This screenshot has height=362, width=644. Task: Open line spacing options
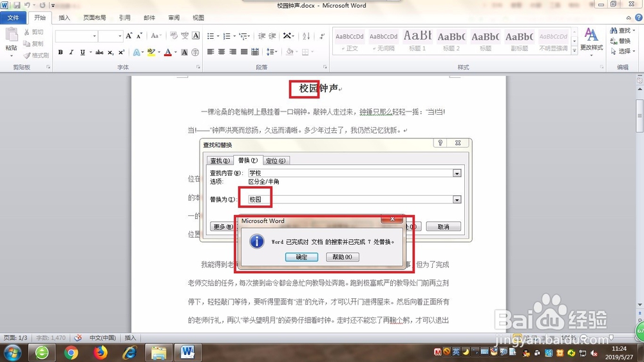[x=272, y=52]
